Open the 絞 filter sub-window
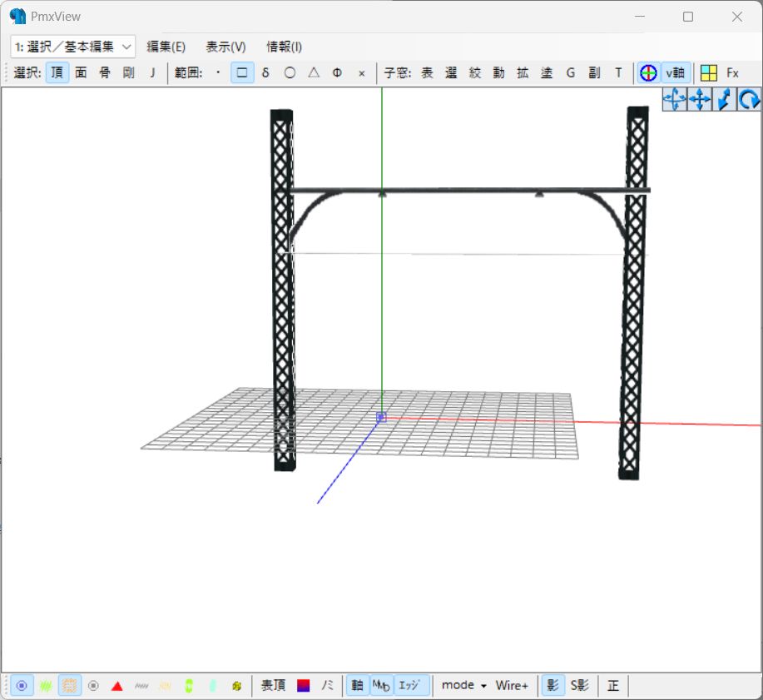This screenshot has height=700, width=763. coord(475,73)
